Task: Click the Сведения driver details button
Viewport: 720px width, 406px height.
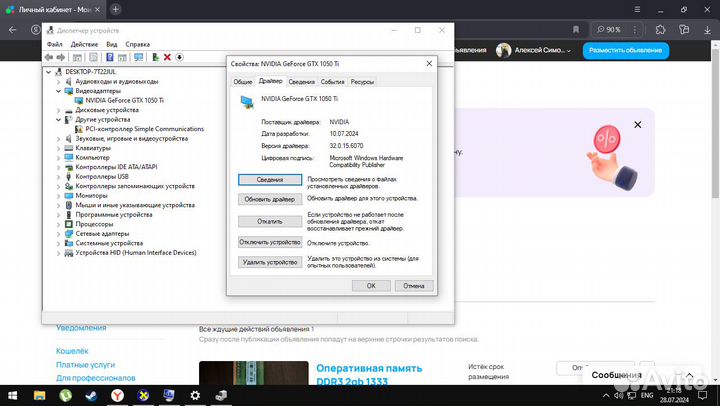Action: click(x=270, y=180)
